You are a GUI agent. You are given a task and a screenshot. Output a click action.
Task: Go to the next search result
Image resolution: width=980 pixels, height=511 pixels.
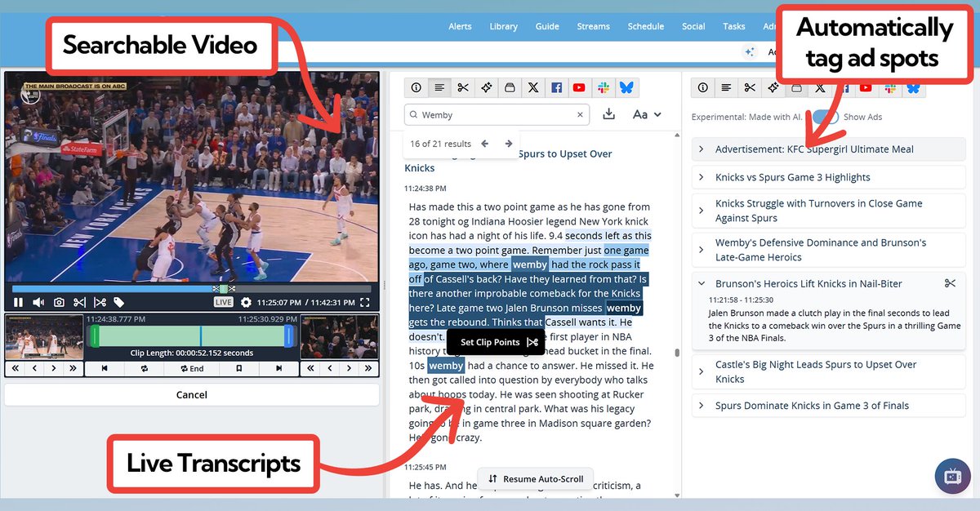pos(508,144)
